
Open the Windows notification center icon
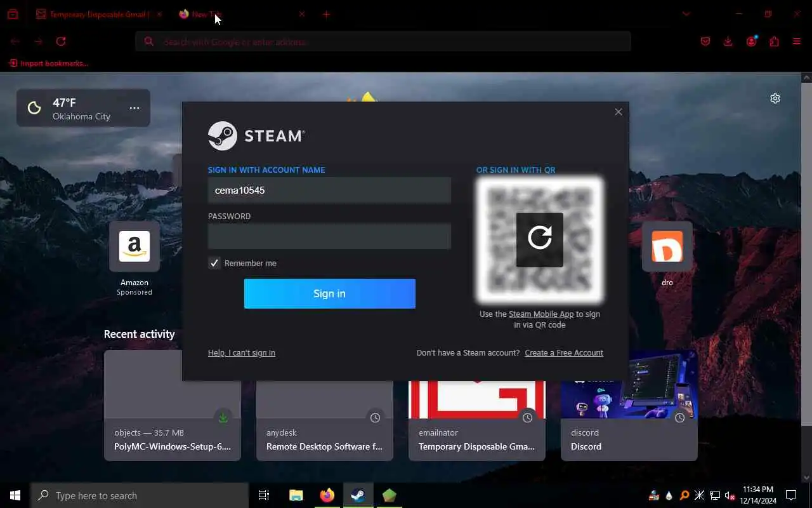click(x=791, y=495)
